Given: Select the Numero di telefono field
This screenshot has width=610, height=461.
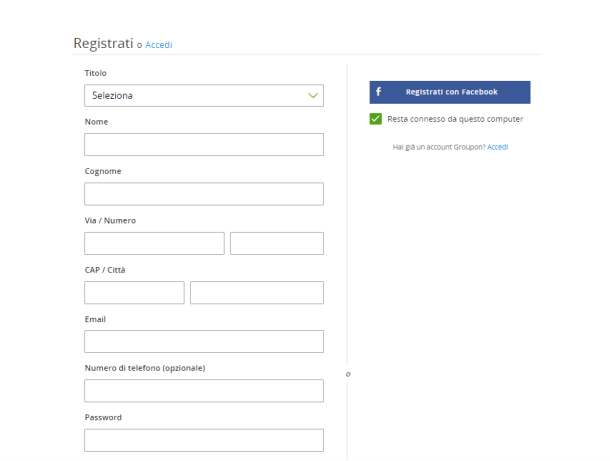Looking at the screenshot, I should 204,391.
